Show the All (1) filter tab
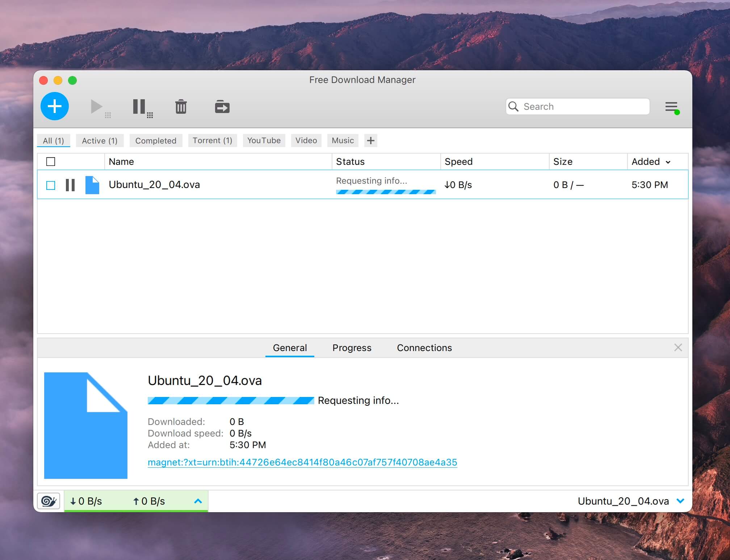The height and width of the screenshot is (560, 730). click(x=54, y=141)
